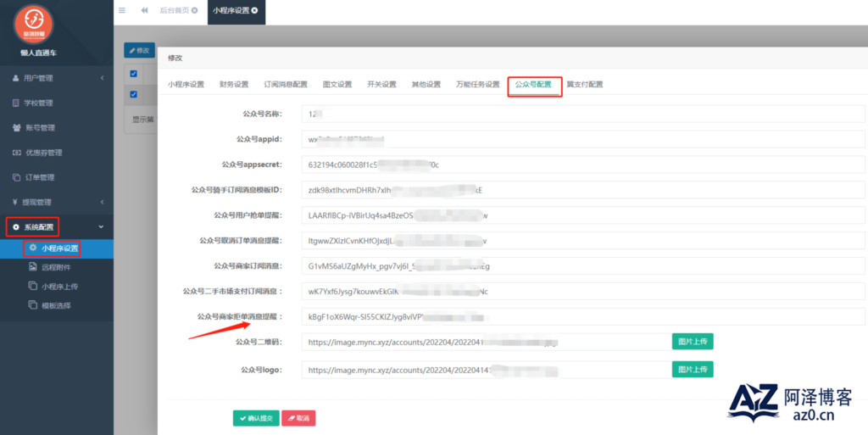Expand the 用户管理 chevron arrow
868x435 pixels.
coord(102,78)
